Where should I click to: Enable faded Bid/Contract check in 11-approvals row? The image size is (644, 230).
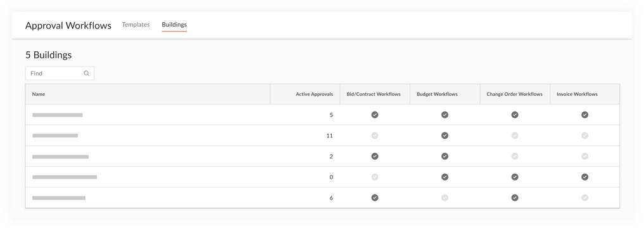[x=375, y=136]
